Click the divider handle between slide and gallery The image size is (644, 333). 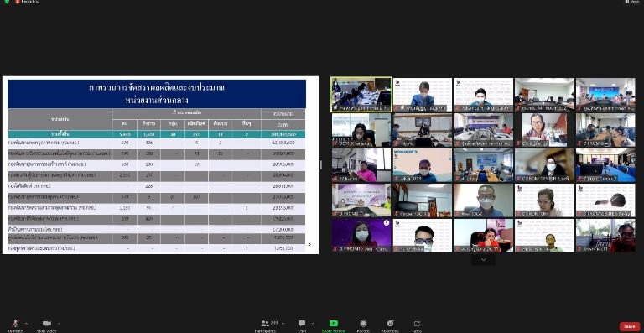click(x=321, y=165)
